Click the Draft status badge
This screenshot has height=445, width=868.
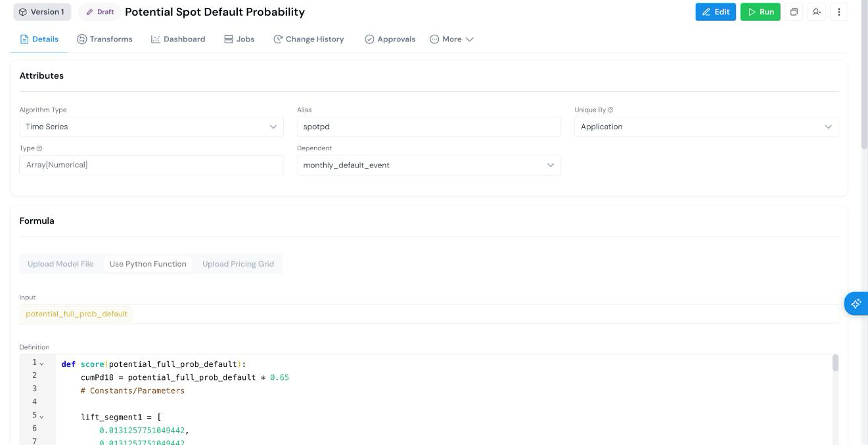(100, 12)
